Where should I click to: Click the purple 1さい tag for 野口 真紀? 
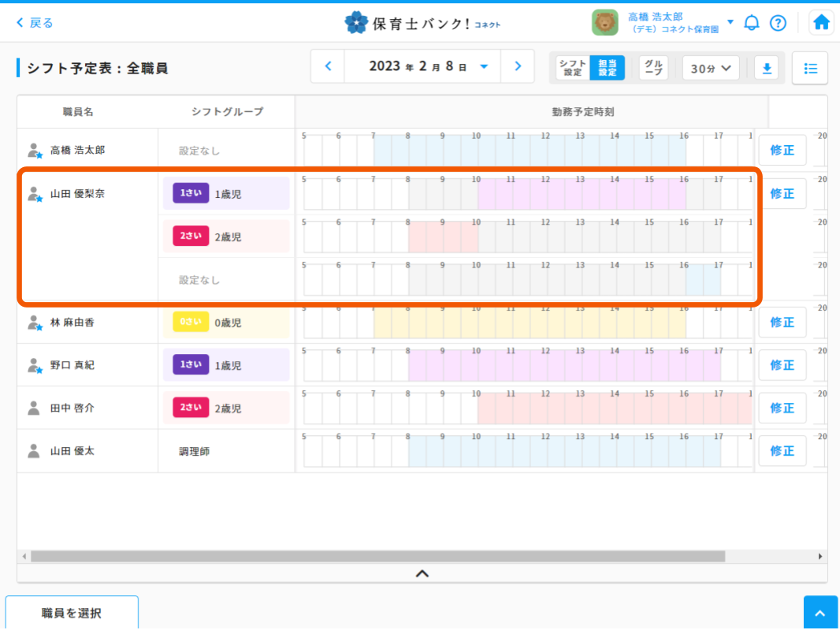(191, 365)
